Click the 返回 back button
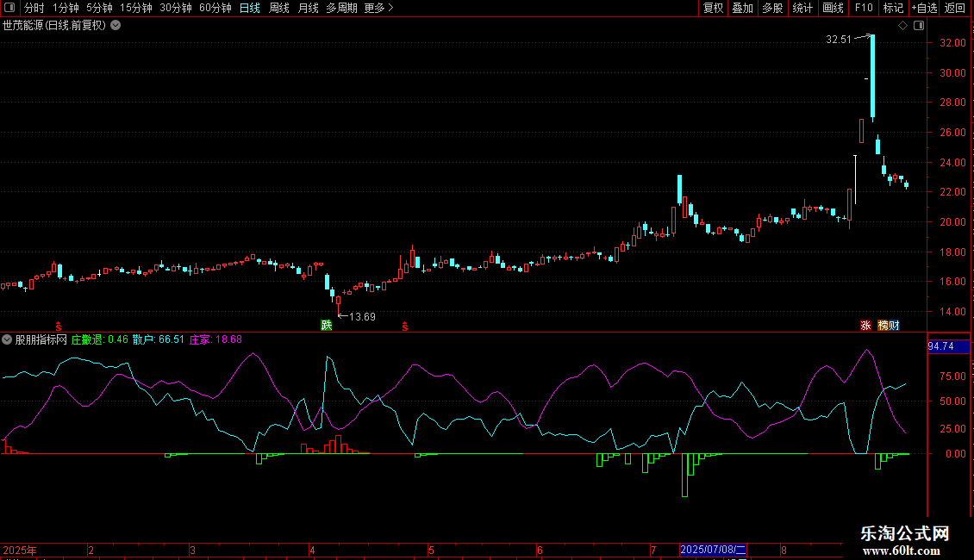This screenshot has height=560, width=974. 955,8
